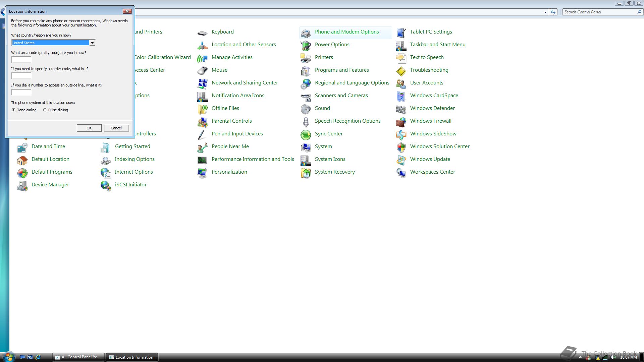Click the outside line number field

21,92
